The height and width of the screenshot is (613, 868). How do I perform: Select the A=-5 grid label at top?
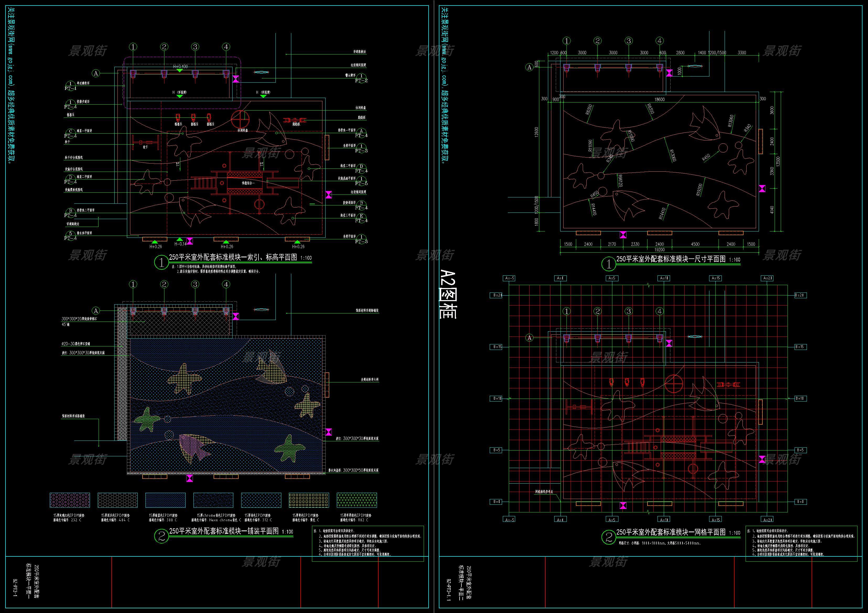coord(509,278)
